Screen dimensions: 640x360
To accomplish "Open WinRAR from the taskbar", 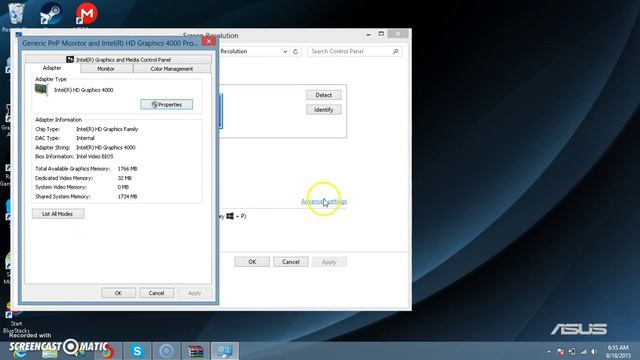I will coord(196,351).
